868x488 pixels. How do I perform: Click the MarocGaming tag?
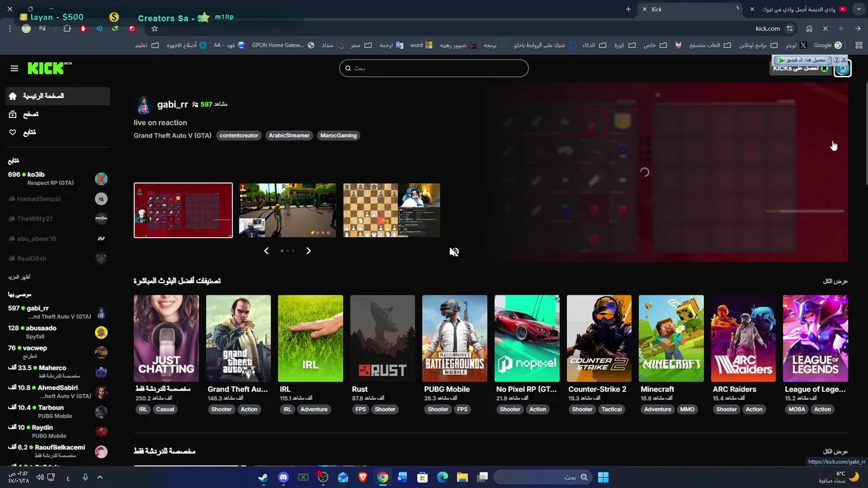click(x=338, y=136)
